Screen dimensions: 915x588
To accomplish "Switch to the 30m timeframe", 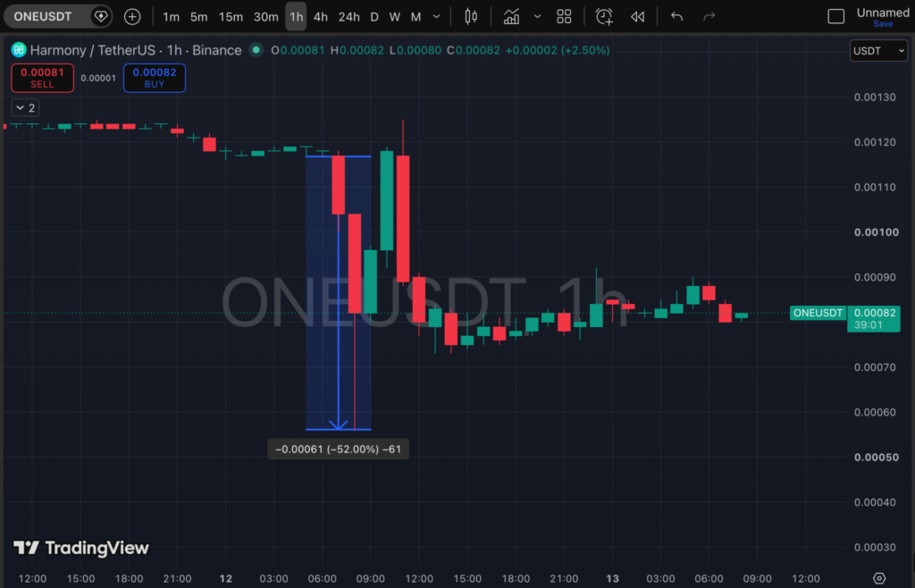I will [x=265, y=17].
